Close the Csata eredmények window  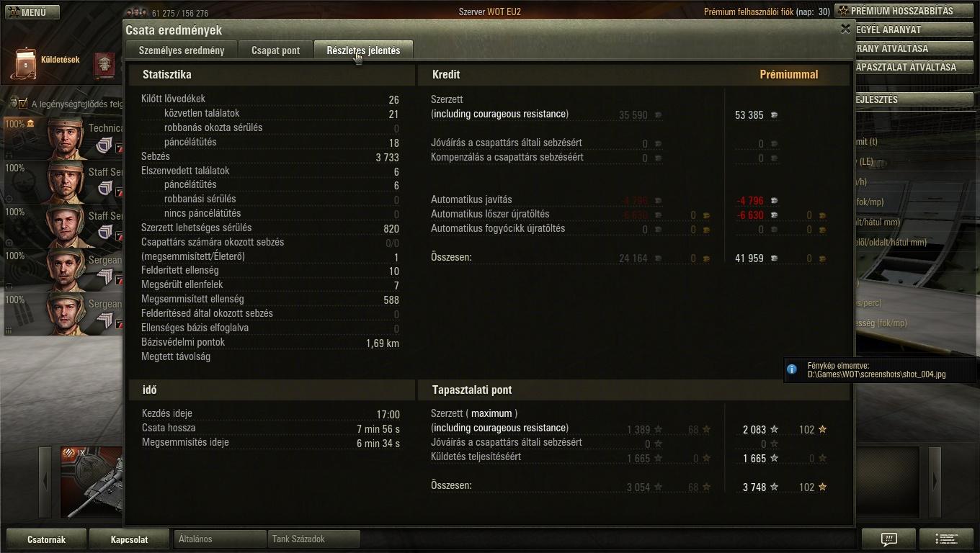[x=845, y=29]
